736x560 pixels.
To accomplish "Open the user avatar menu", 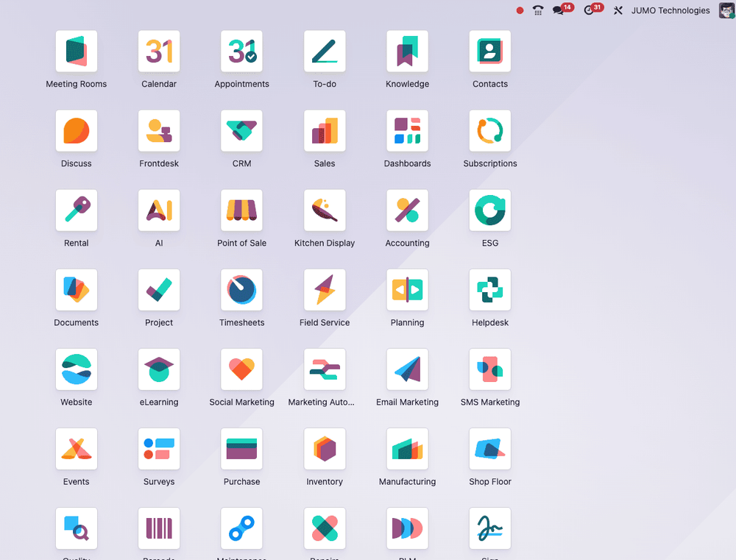I will (726, 10).
